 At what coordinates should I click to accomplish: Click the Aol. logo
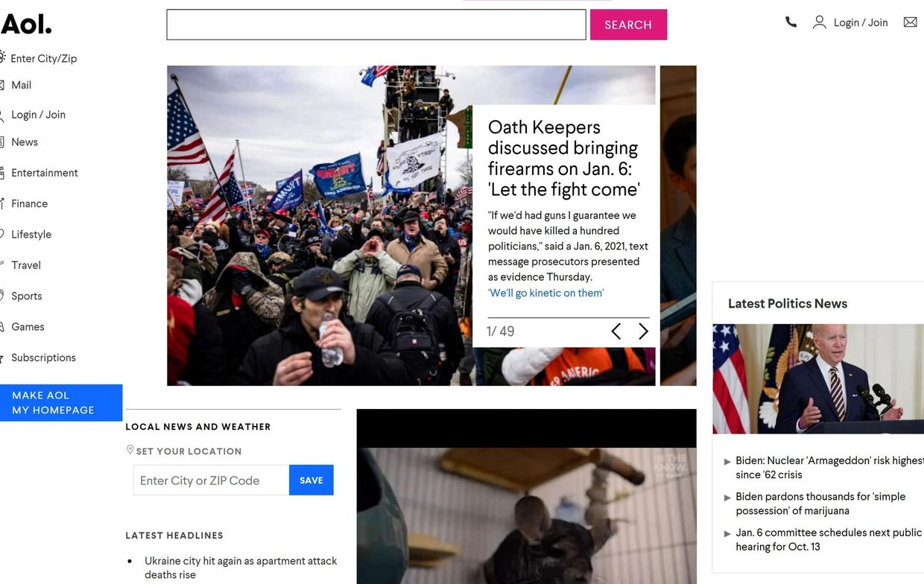point(26,25)
